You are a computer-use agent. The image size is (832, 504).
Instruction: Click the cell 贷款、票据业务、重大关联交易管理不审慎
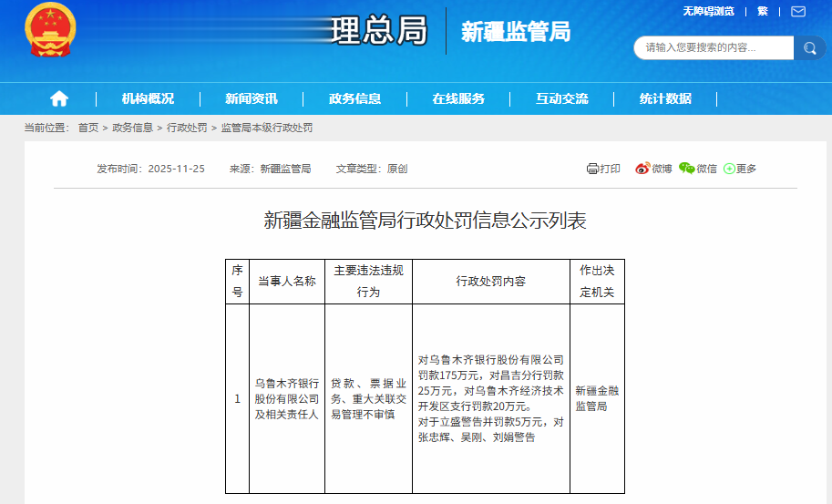click(368, 399)
